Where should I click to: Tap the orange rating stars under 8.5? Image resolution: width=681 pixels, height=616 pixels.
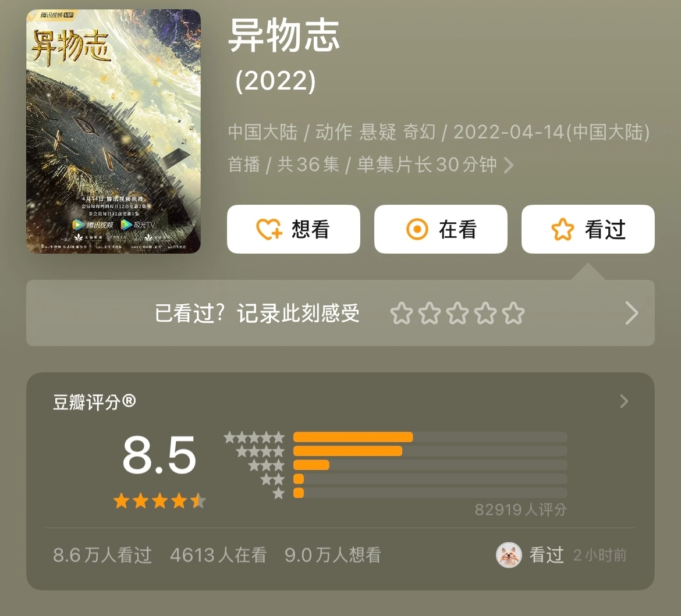pyautogui.click(x=159, y=501)
